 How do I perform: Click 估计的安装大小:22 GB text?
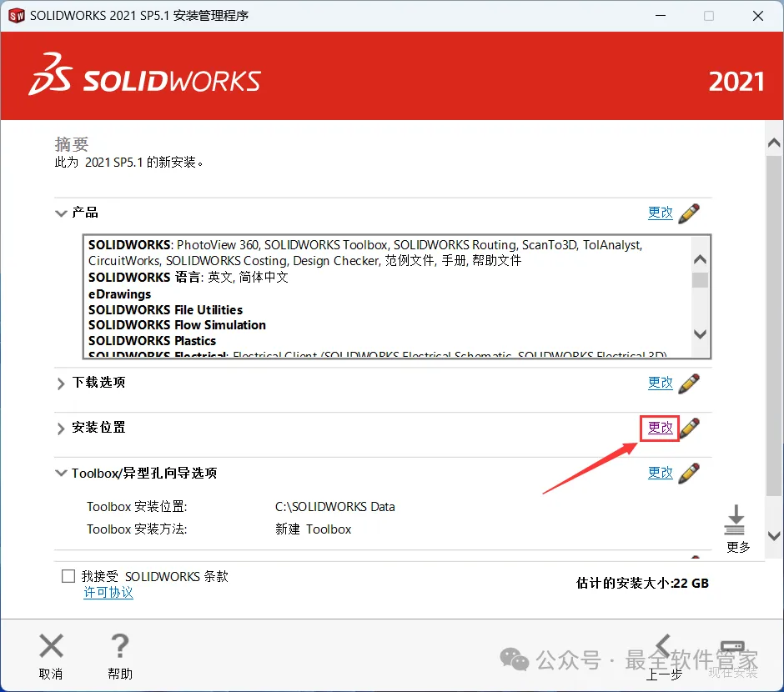[642, 583]
